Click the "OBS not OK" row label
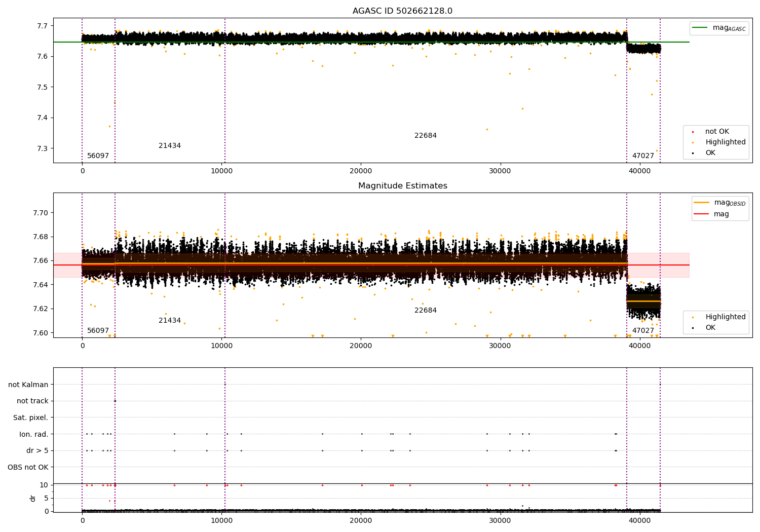760x532 pixels. [28, 468]
